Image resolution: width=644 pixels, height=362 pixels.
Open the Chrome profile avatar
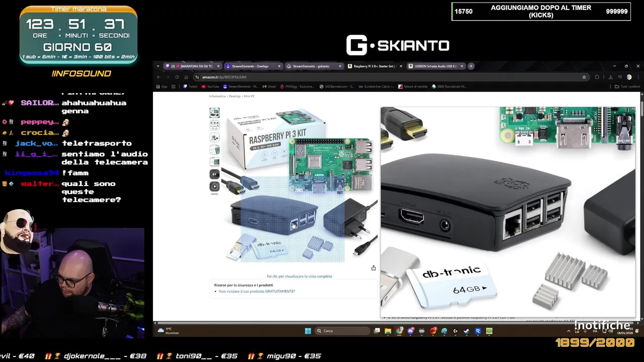click(x=629, y=77)
